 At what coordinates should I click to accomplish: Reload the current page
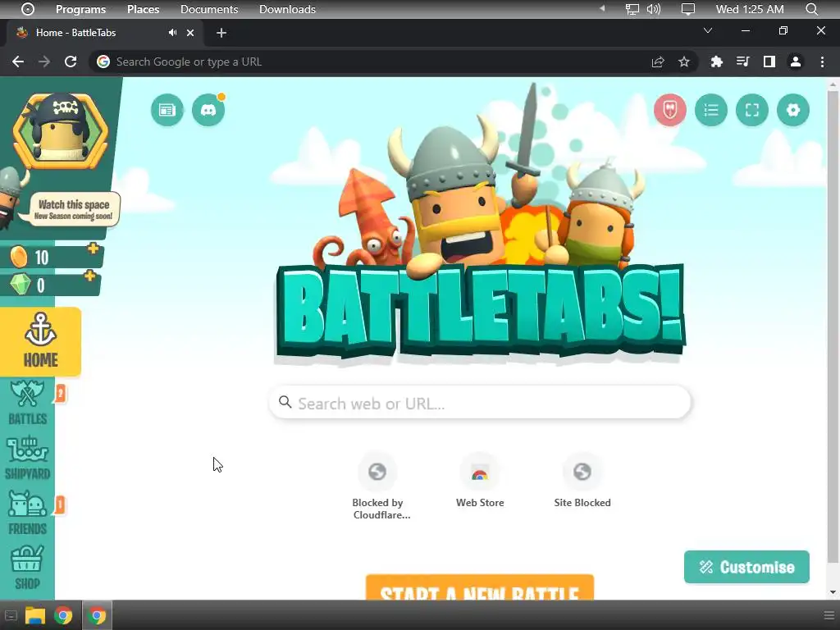click(71, 62)
